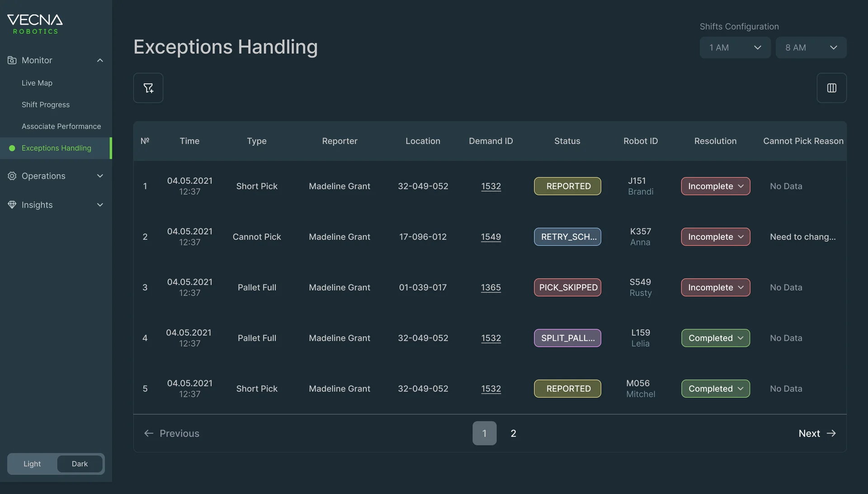Select page 1 in pagination
The image size is (868, 494).
(x=484, y=433)
